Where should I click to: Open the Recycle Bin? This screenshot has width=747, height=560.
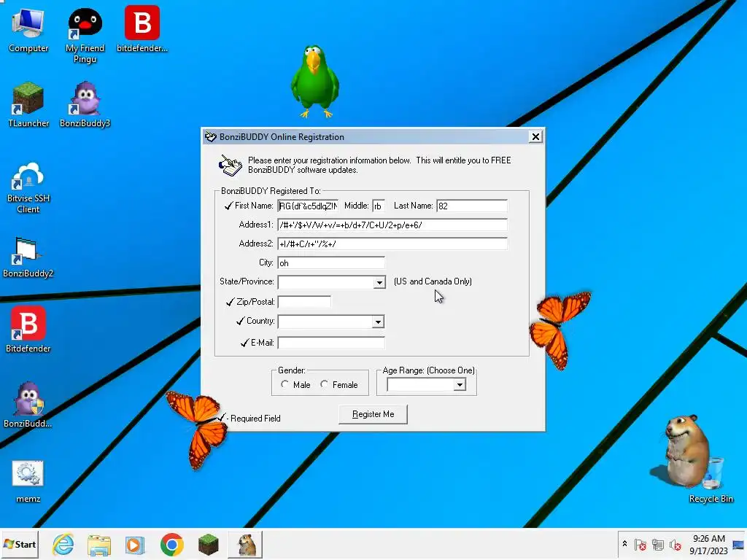coord(711,478)
